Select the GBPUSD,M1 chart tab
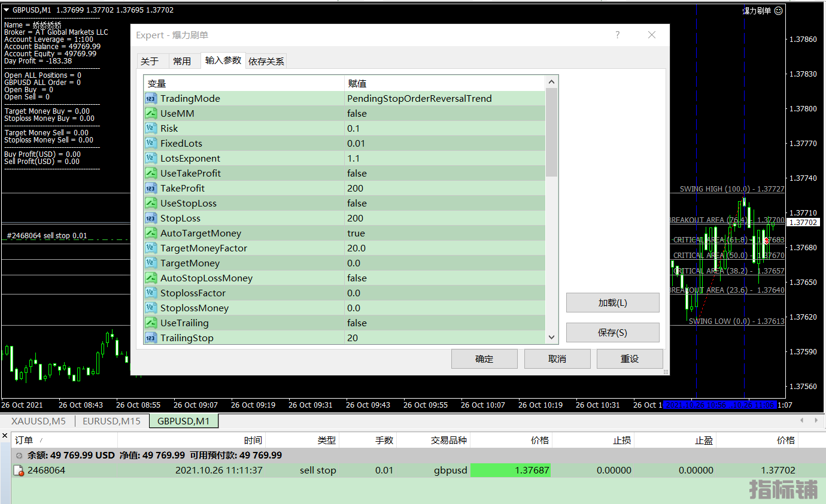826x504 pixels. [x=184, y=421]
